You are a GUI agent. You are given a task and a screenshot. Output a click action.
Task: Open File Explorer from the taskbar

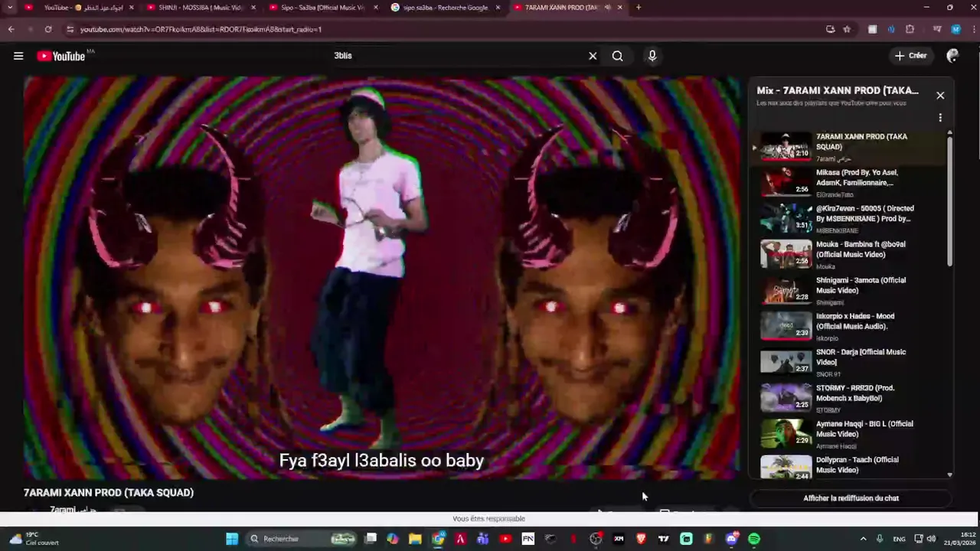click(x=415, y=539)
